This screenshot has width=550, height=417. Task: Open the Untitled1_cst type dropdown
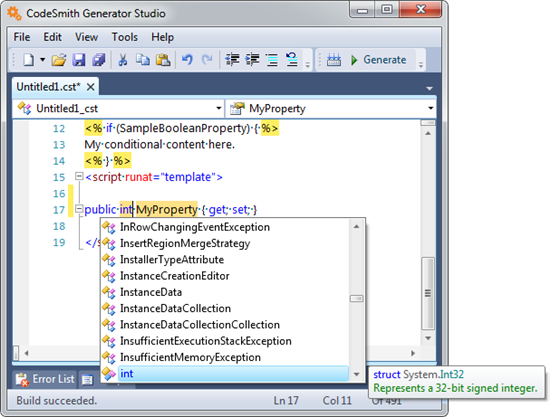(x=119, y=108)
